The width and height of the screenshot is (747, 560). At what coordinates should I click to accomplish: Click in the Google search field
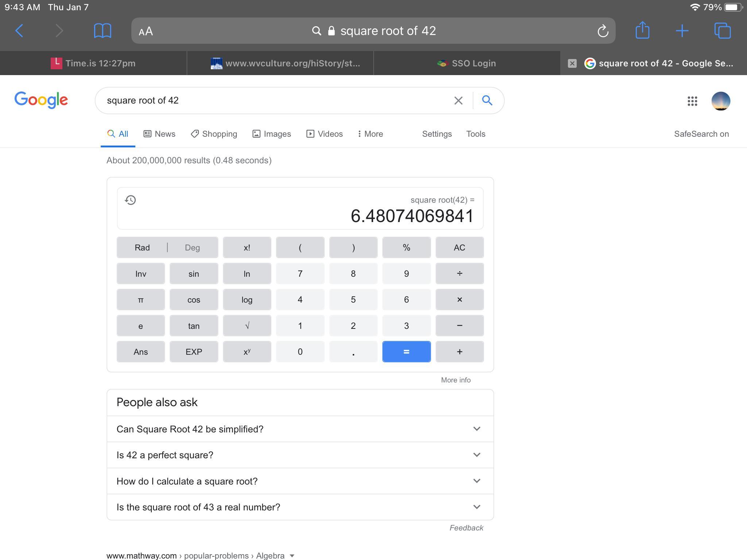[274, 101]
